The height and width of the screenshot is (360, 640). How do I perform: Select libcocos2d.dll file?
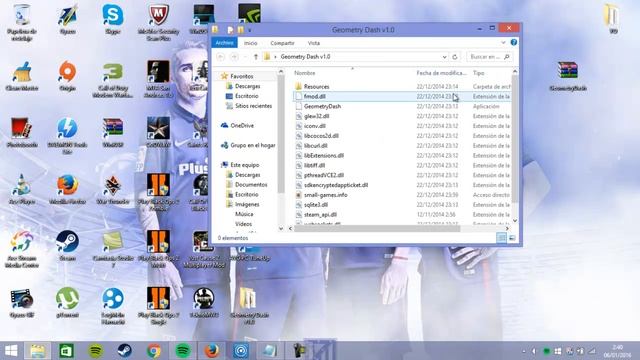coord(321,136)
